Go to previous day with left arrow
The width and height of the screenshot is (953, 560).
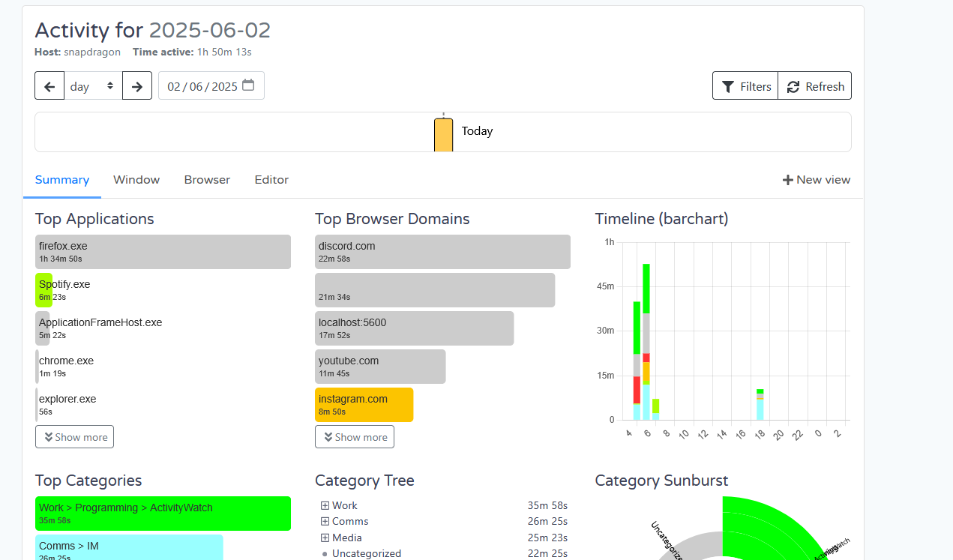pos(49,86)
